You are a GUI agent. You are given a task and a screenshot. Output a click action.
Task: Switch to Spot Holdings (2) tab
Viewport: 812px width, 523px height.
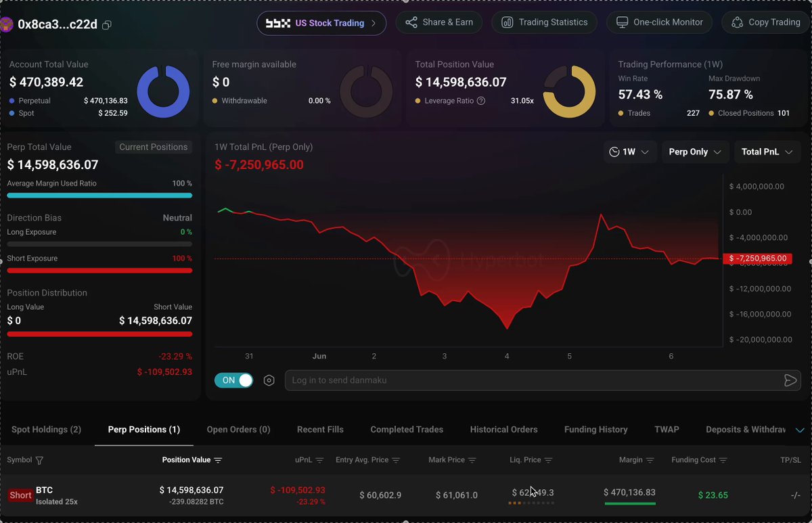click(x=46, y=430)
